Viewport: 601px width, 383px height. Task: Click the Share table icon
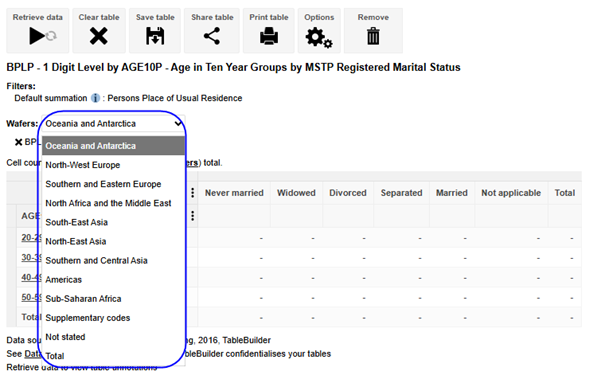pos(212,36)
